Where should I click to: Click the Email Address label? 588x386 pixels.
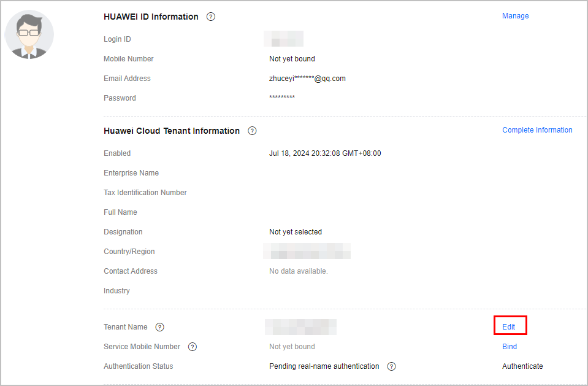[127, 79]
